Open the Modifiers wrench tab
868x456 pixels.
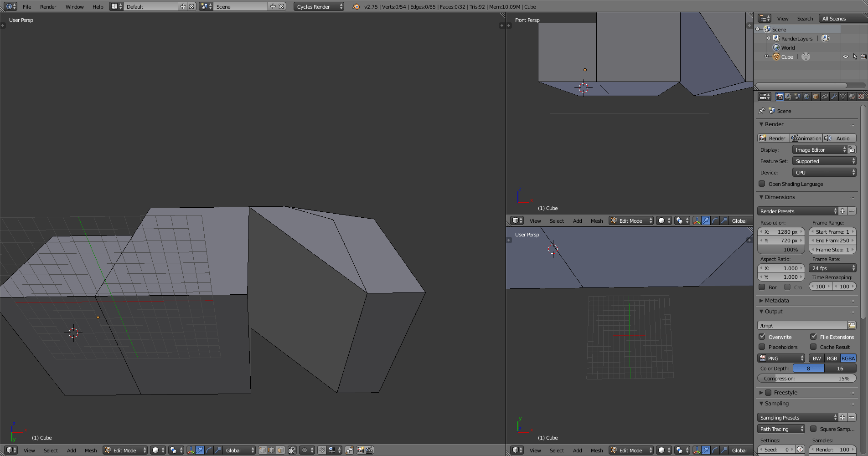click(834, 97)
